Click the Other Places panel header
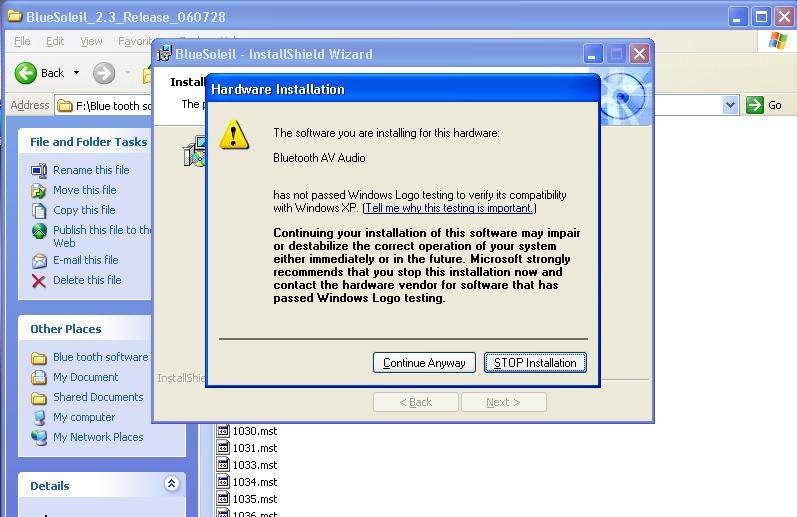Screen dimensions: 797x517 click(85, 328)
